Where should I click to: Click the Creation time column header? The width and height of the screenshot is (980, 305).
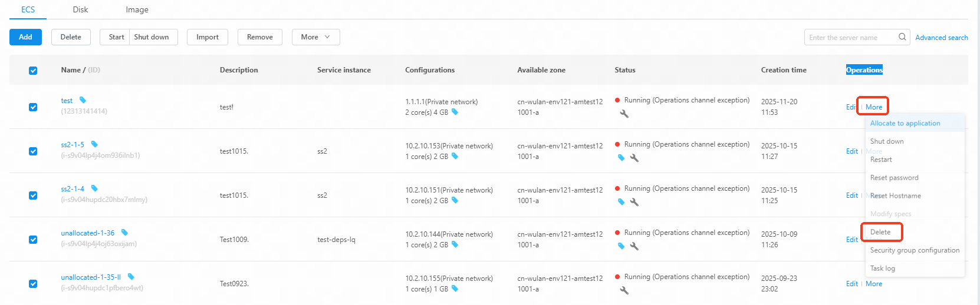[784, 69]
